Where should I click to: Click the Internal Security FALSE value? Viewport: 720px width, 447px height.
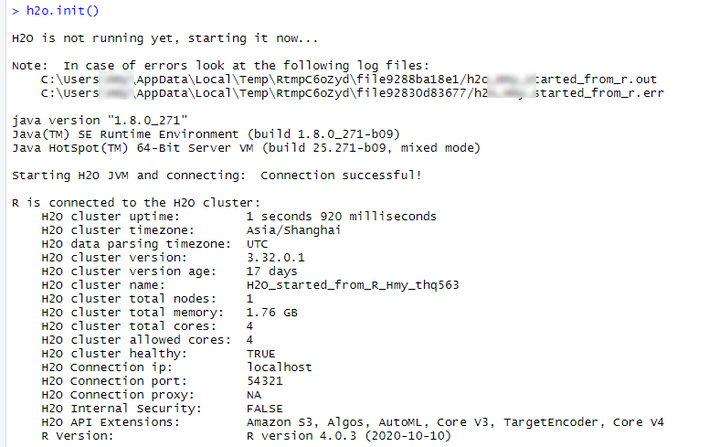(265, 408)
